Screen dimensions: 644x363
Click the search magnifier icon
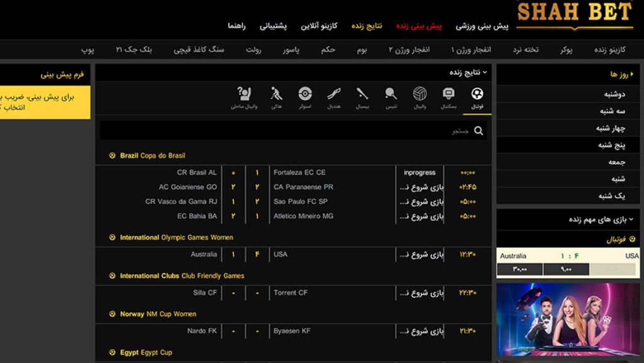tap(479, 131)
